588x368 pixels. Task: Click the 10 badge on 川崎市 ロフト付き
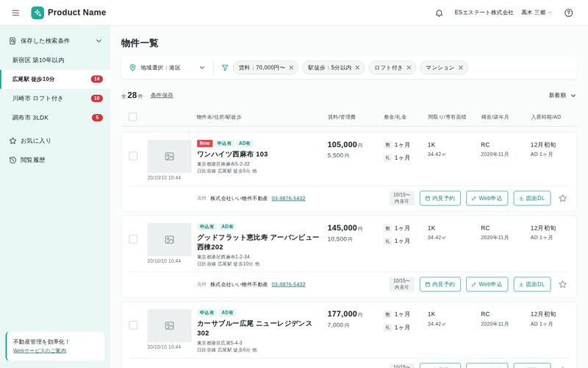pos(97,99)
